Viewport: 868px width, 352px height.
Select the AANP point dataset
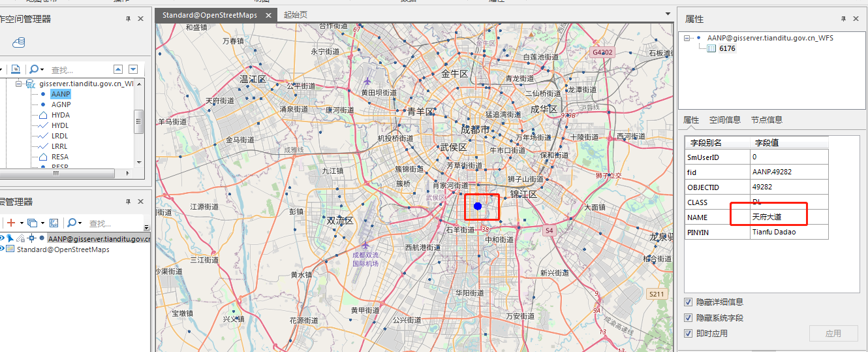61,94
